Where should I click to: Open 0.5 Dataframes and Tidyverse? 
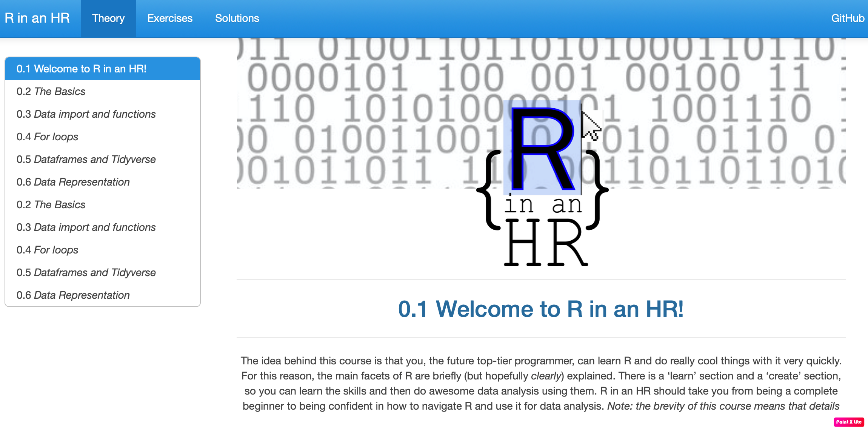point(86,159)
